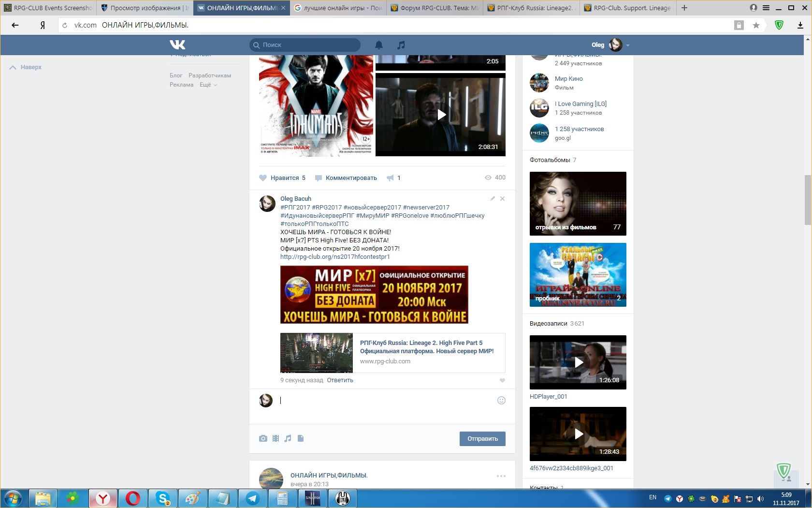
Task: Open the emoji smiley picker
Action: point(501,400)
